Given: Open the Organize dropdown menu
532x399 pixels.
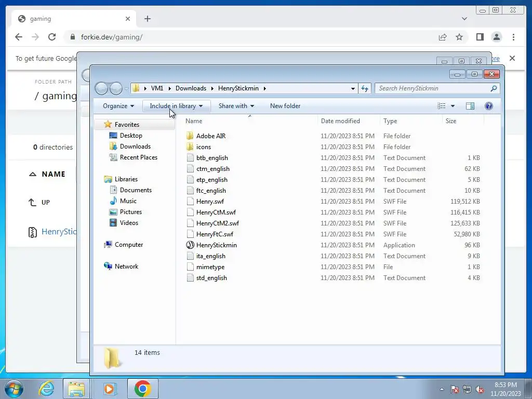Looking at the screenshot, I should [118, 106].
